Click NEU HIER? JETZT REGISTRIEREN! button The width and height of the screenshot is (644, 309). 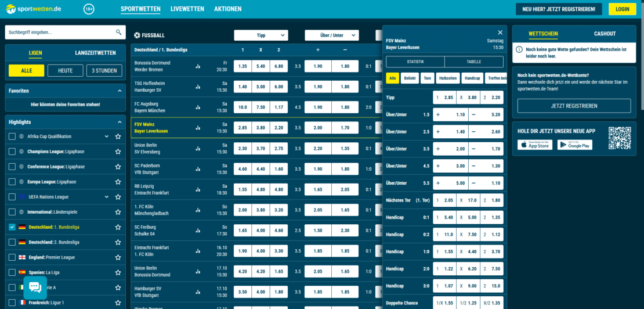click(559, 9)
